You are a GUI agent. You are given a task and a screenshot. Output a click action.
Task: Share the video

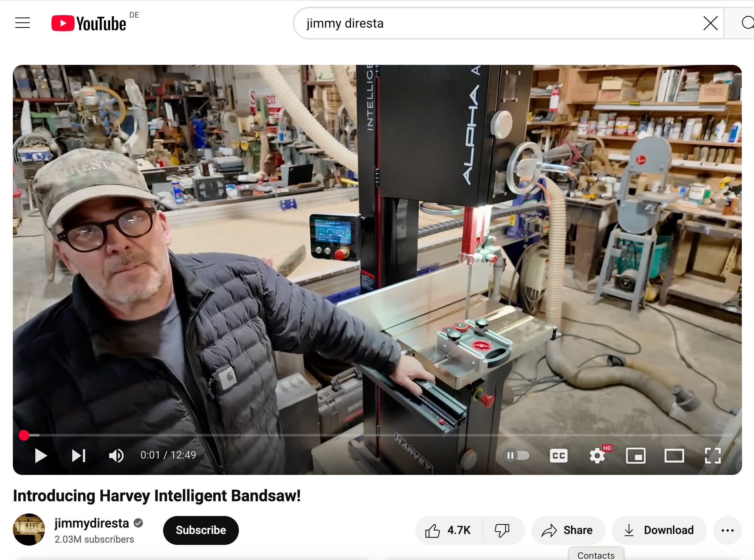pos(567,530)
